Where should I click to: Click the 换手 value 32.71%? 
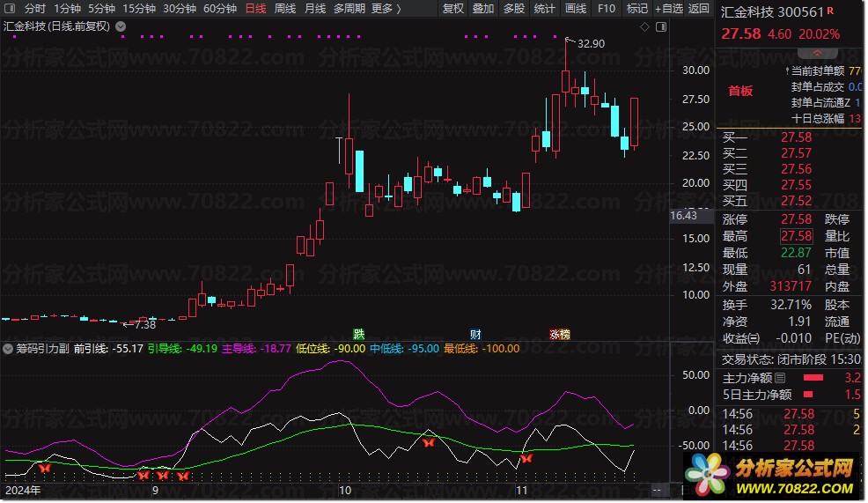(791, 305)
